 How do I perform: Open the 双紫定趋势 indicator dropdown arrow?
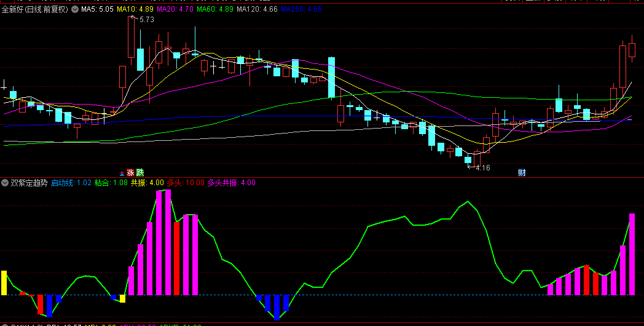pos(5,183)
